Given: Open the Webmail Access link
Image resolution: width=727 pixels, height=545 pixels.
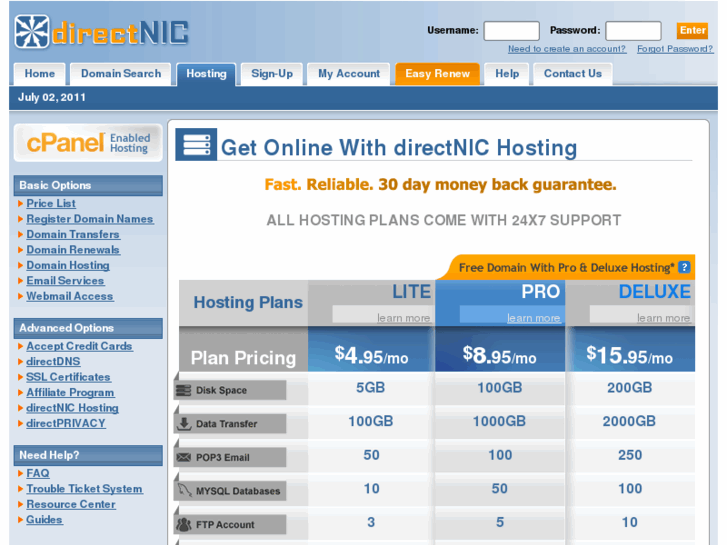Looking at the screenshot, I should (x=70, y=296).
